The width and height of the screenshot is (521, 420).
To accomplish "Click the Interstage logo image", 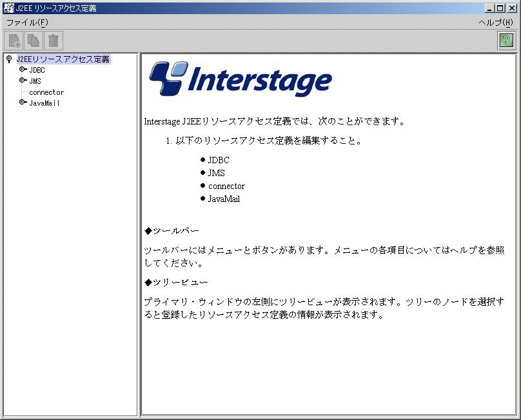I will coord(241,79).
